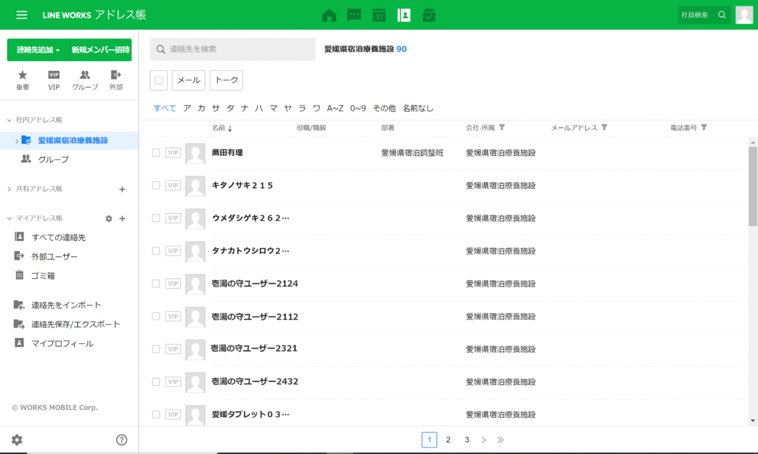758x454 pixels.
Task: Select the ゴミ箱 item in the sidebar
Action: tap(43, 275)
